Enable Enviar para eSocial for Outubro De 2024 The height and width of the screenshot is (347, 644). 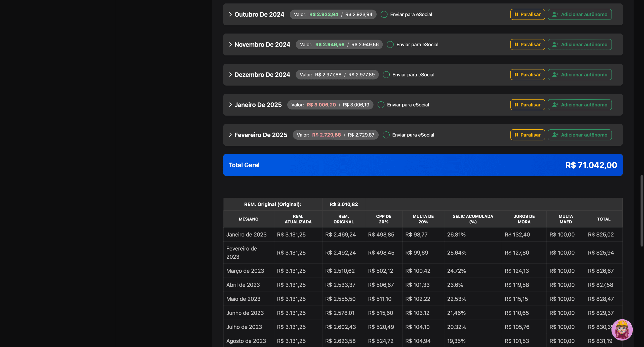point(384,14)
